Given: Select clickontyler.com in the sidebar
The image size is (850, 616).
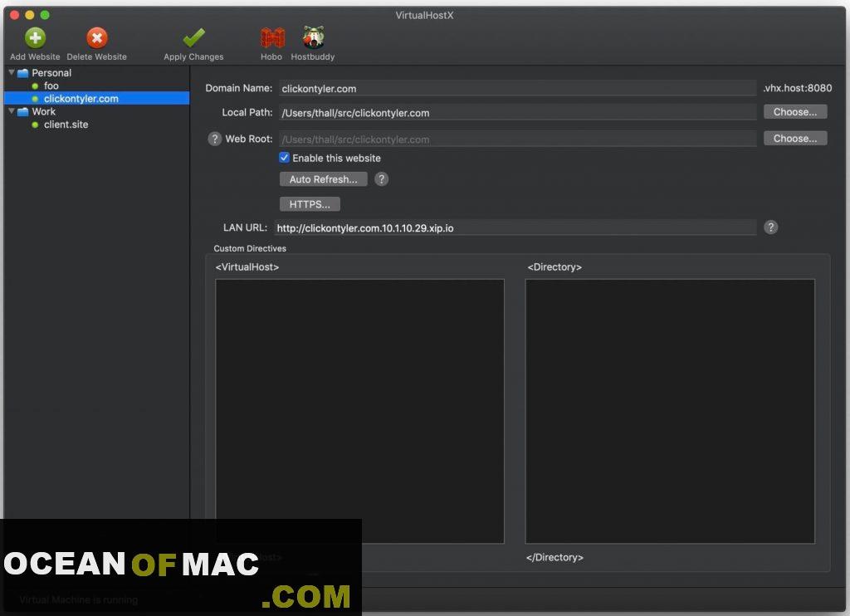Looking at the screenshot, I should (96, 99).
